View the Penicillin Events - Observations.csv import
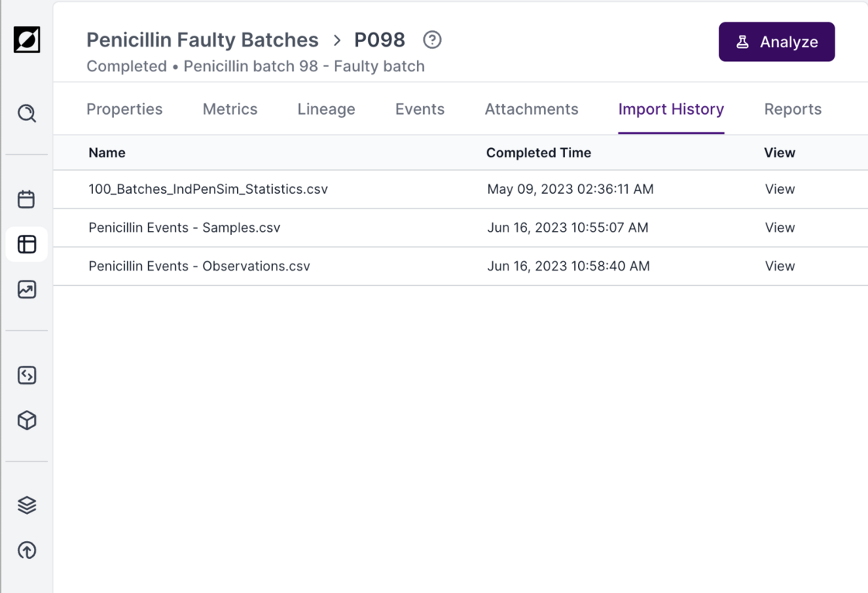The height and width of the screenshot is (593, 868). point(780,266)
